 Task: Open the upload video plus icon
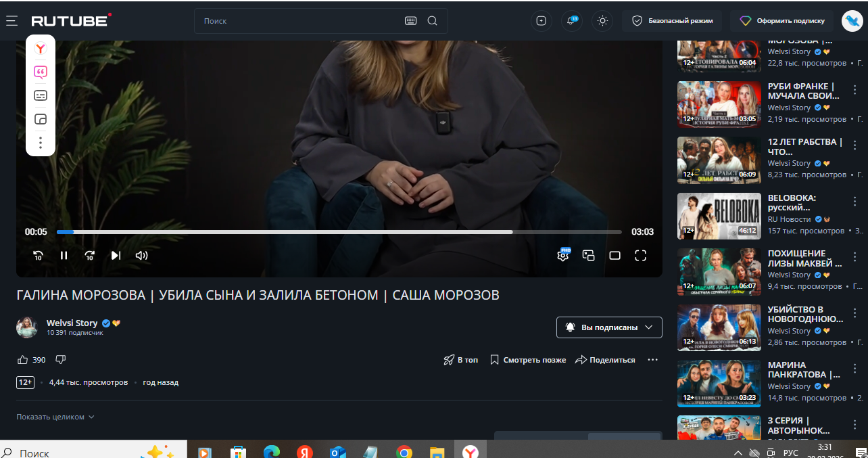[x=541, y=21]
